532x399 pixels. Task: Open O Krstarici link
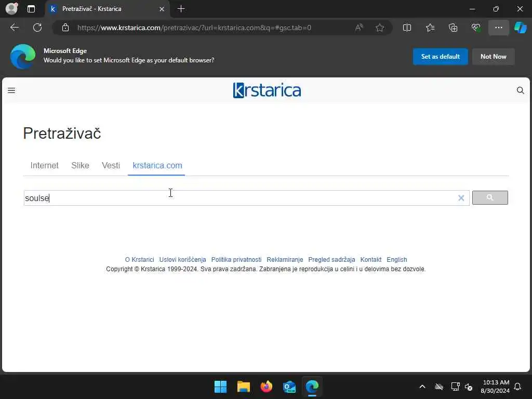click(x=139, y=260)
